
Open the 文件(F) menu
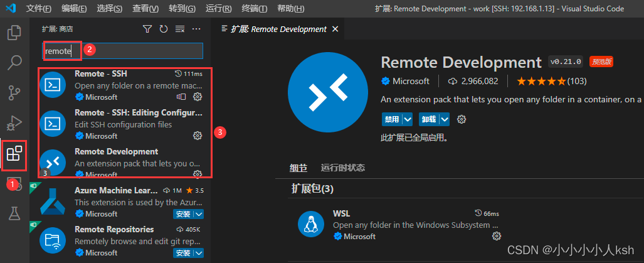coord(39,8)
